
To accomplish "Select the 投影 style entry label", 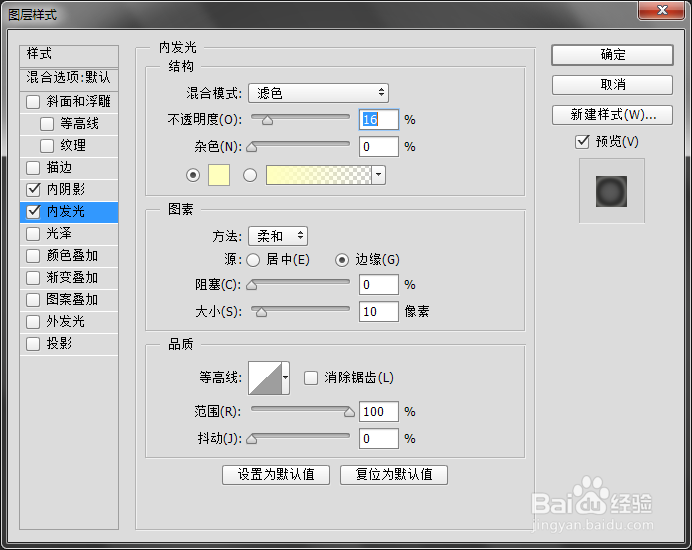I will coord(59,343).
